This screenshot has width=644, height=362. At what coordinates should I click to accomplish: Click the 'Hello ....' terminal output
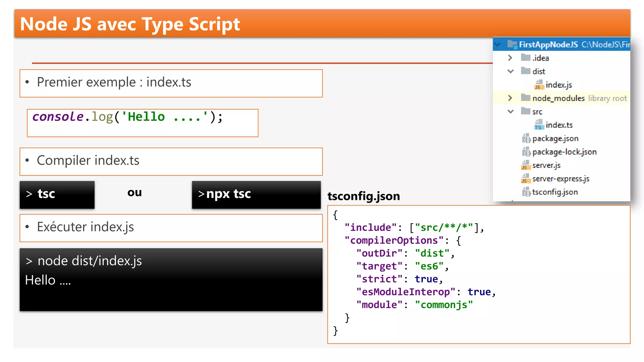point(48,280)
